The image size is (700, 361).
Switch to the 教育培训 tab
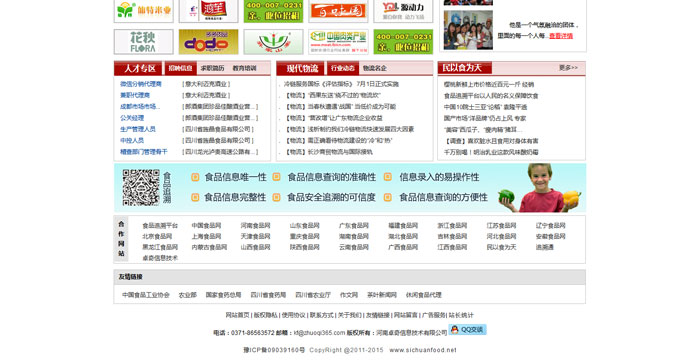[244, 68]
